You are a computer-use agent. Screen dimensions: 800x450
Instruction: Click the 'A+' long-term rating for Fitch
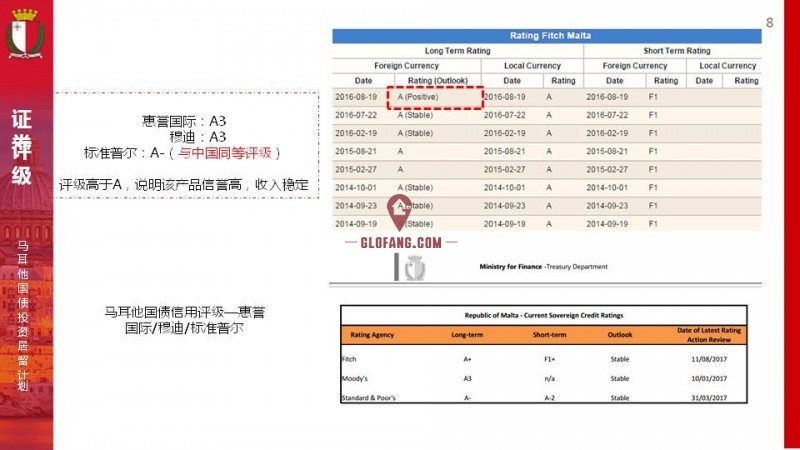pyautogui.click(x=467, y=359)
